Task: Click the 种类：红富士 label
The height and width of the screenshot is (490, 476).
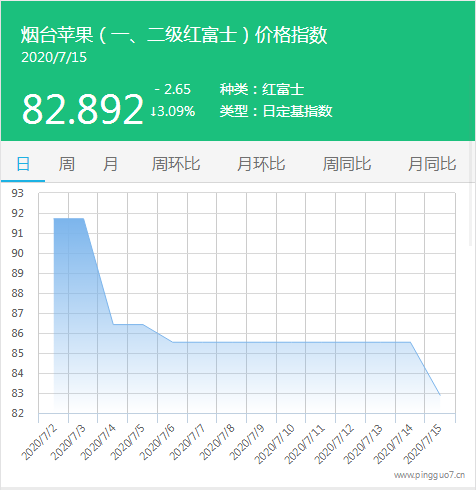Action: [262, 89]
